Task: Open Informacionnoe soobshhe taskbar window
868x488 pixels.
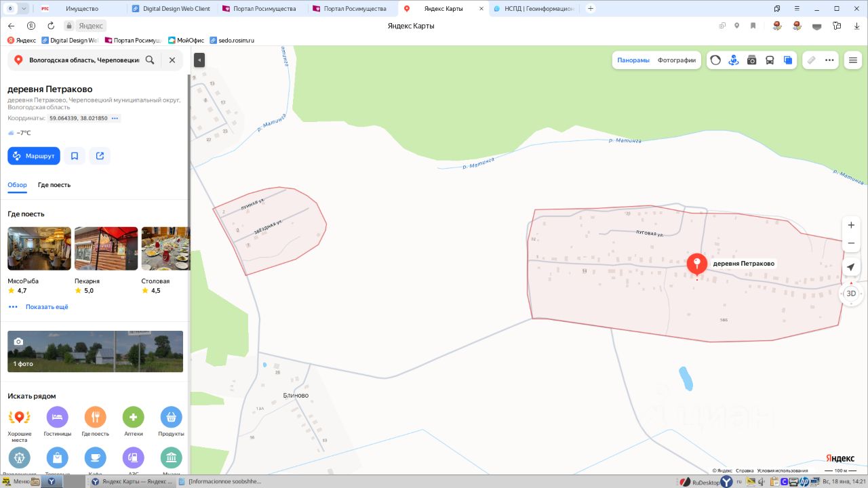Action: (220, 481)
